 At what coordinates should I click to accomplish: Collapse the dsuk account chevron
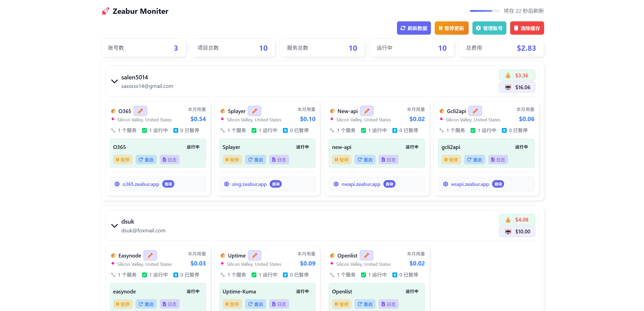(114, 226)
